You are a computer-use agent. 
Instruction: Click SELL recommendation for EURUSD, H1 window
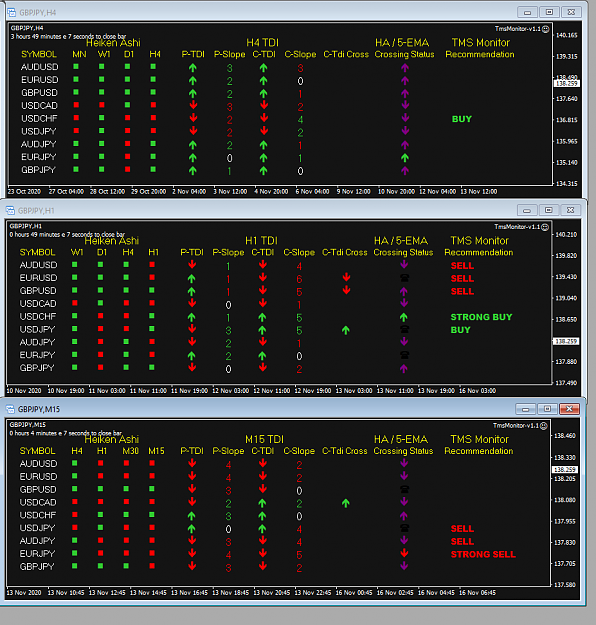(462, 279)
